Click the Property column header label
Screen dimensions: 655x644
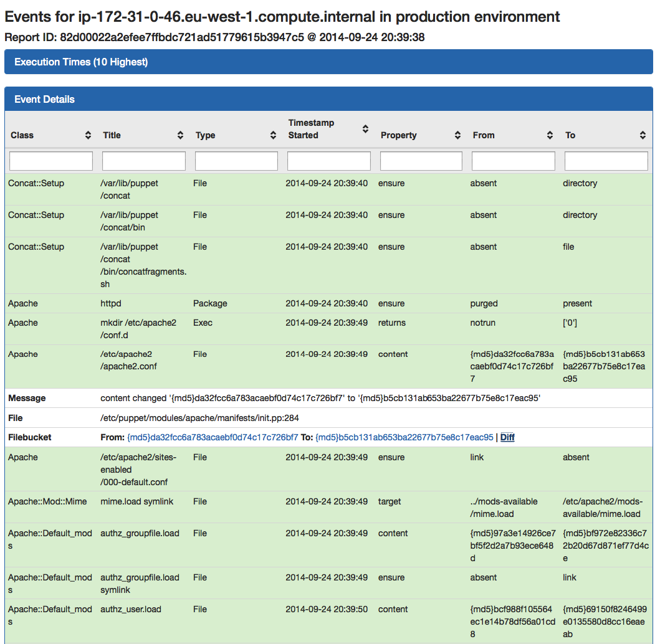click(x=398, y=135)
